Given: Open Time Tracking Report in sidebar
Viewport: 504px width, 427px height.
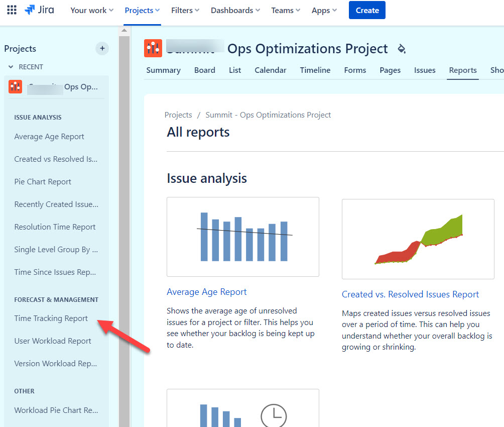Looking at the screenshot, I should (x=51, y=318).
